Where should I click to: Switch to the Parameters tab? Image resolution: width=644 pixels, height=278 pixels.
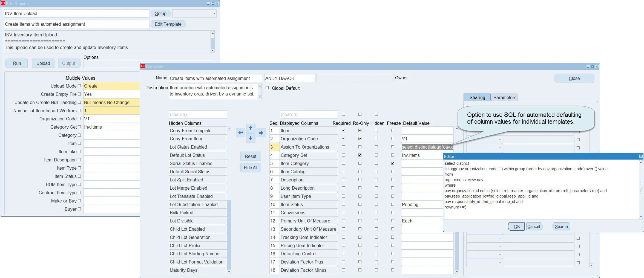(505, 97)
